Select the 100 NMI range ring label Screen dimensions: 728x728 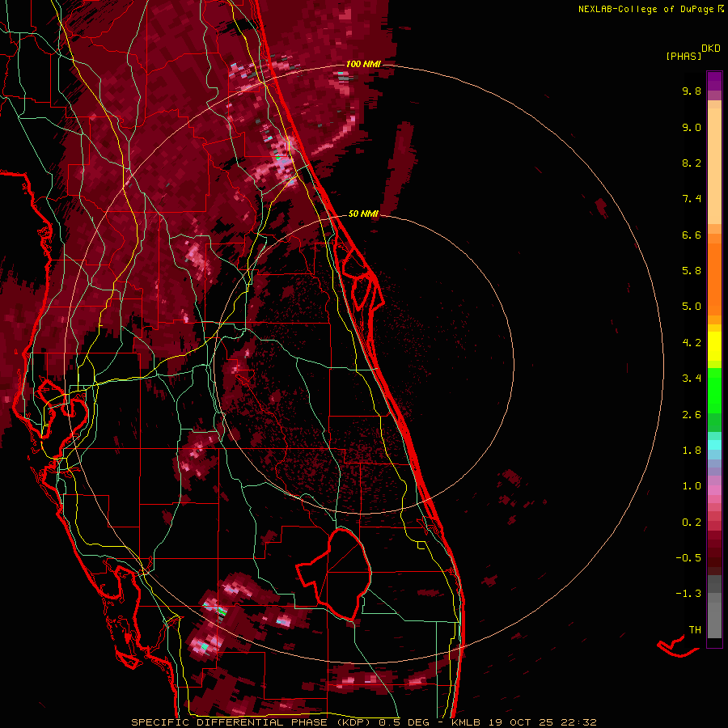(363, 64)
